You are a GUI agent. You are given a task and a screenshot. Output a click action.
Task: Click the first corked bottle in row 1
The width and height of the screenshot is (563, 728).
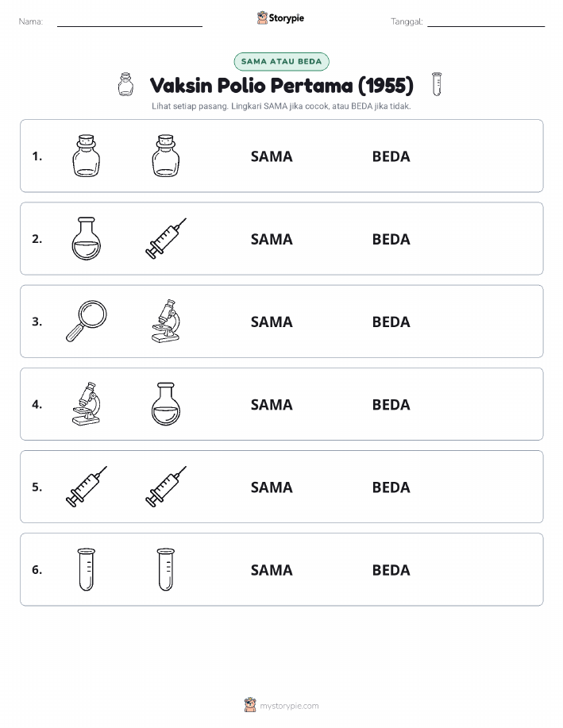87,156
